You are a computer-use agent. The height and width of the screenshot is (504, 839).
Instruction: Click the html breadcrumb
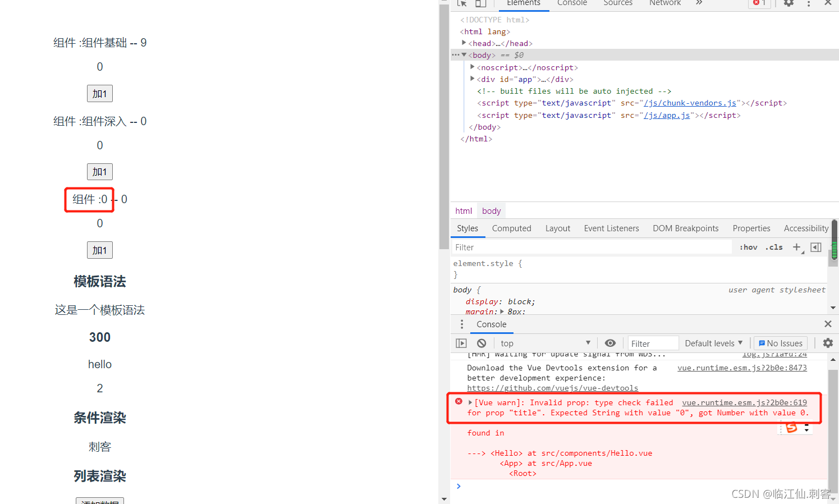[464, 211]
